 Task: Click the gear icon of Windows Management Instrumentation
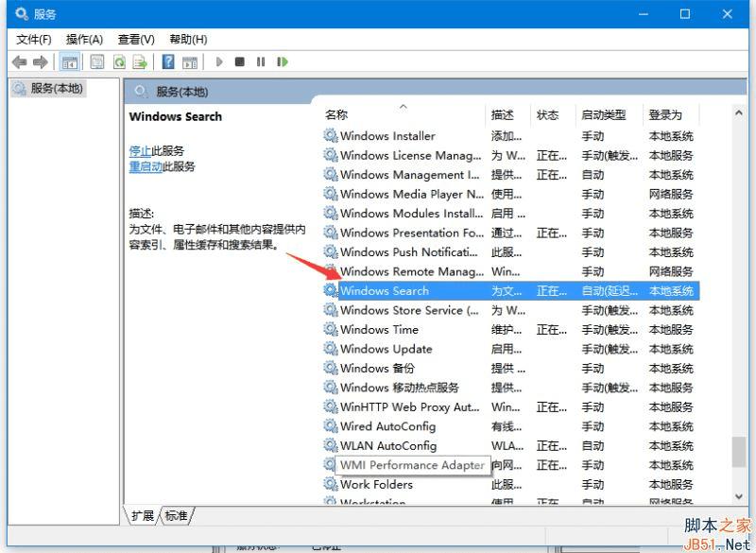(330, 174)
